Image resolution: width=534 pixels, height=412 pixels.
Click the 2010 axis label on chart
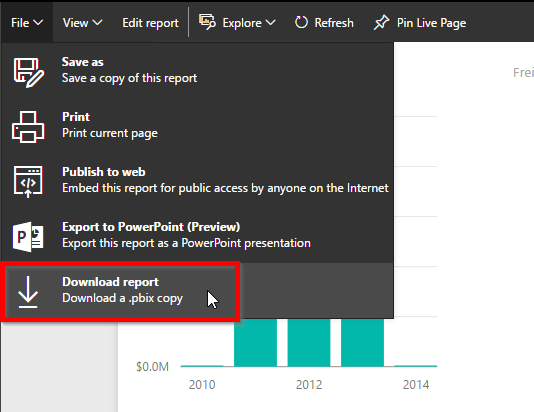202,385
